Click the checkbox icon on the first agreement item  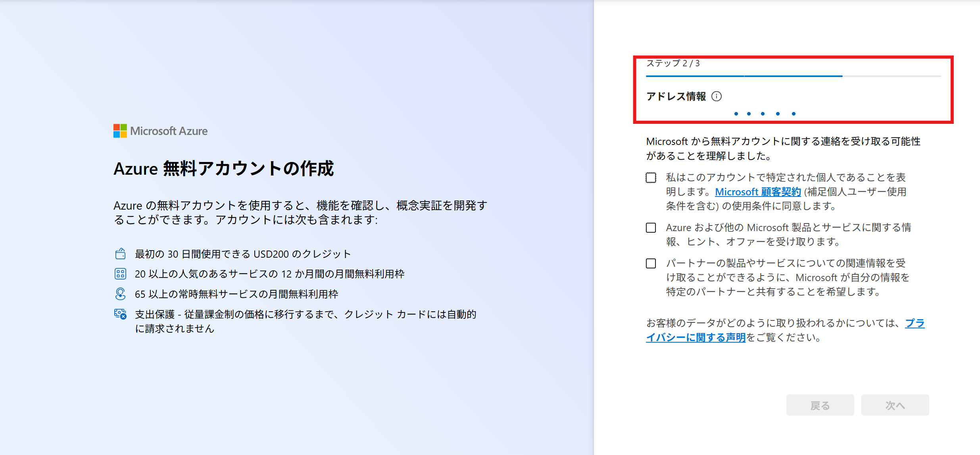[x=650, y=177]
